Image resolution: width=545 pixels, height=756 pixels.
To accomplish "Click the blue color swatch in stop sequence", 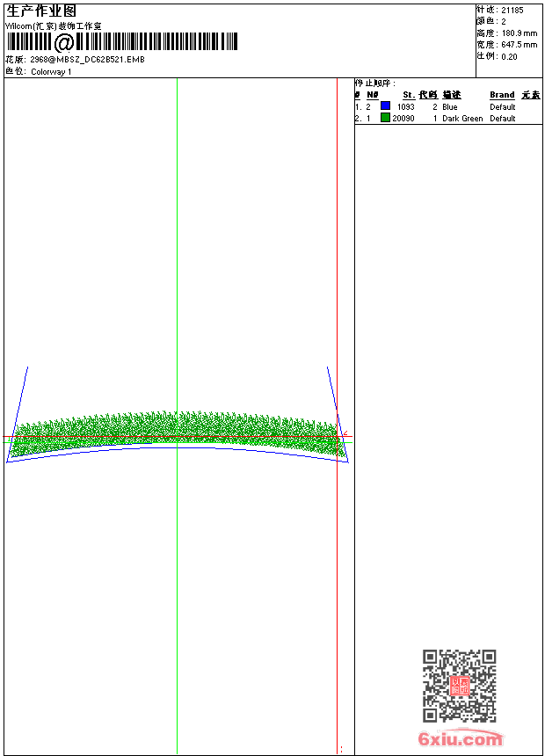I will tap(385, 105).
